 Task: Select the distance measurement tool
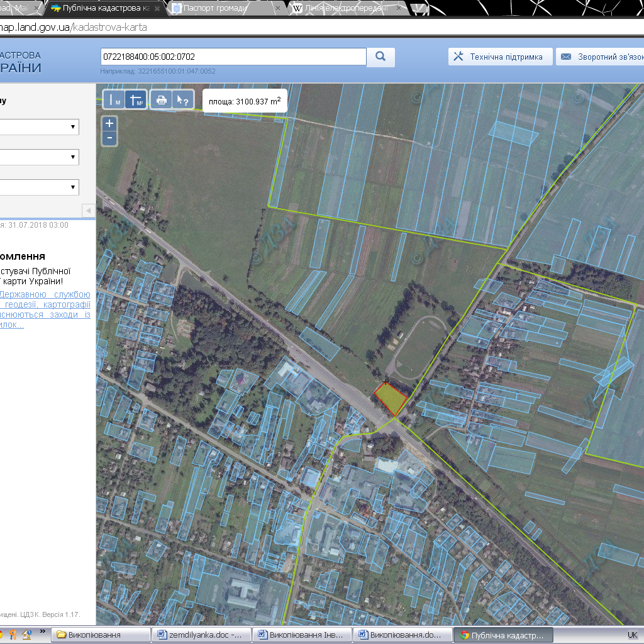point(115,99)
